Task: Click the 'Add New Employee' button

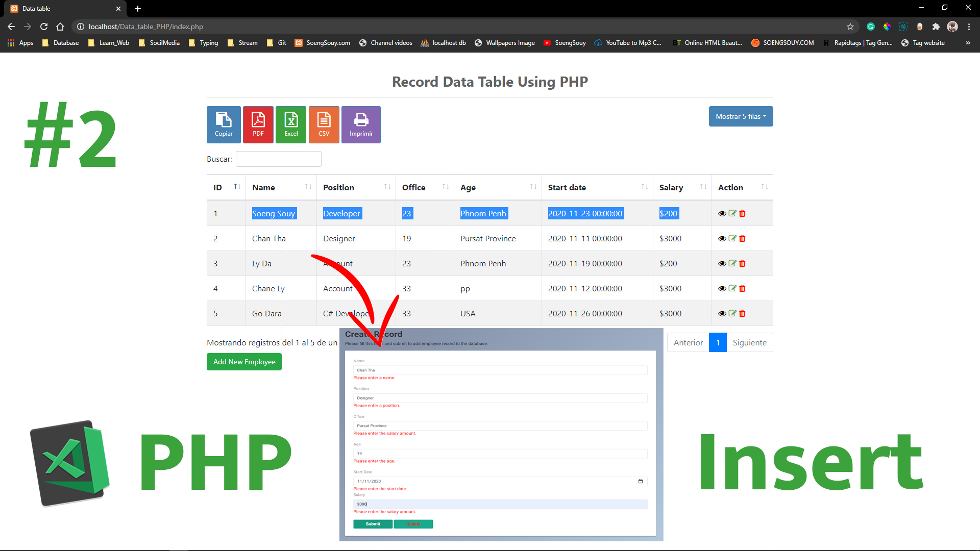Action: click(x=244, y=361)
